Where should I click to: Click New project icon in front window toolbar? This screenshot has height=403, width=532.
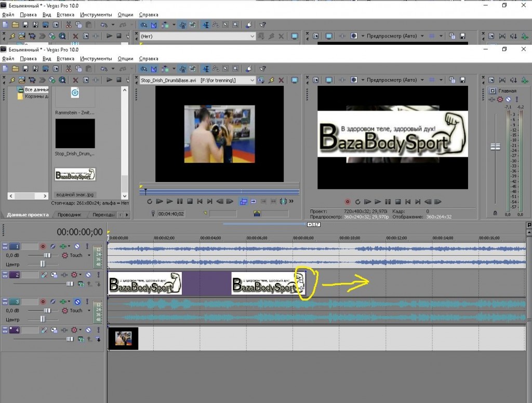coord(5,69)
